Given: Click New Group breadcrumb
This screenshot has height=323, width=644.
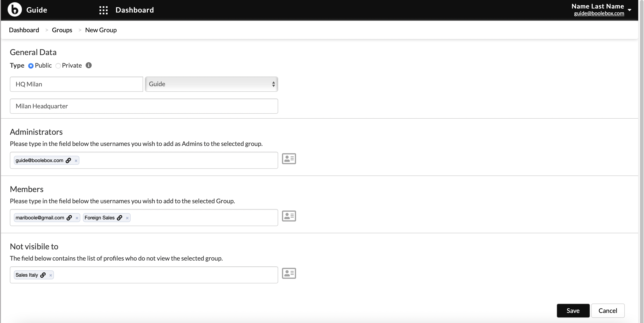Looking at the screenshot, I should coord(101,30).
